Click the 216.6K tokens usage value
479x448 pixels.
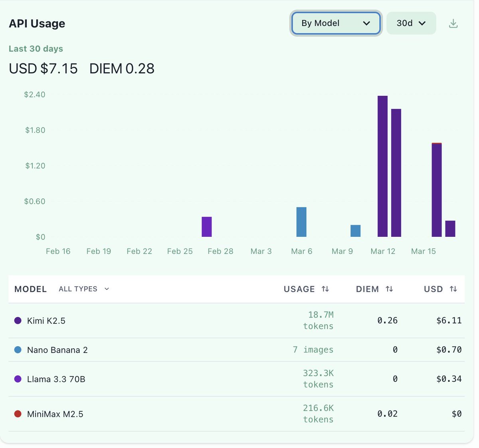[x=318, y=414]
